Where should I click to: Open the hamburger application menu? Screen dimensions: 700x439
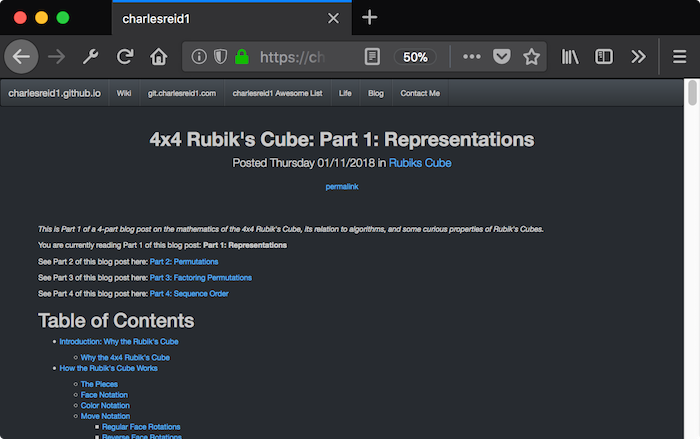(x=679, y=57)
